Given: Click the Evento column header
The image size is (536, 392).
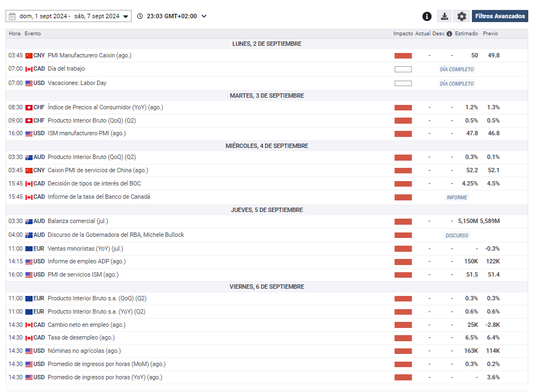Looking at the screenshot, I should coord(33,34).
